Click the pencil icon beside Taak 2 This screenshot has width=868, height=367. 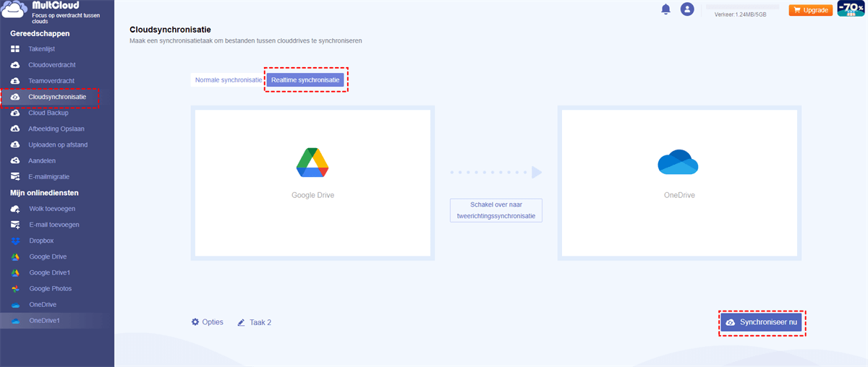(x=242, y=323)
